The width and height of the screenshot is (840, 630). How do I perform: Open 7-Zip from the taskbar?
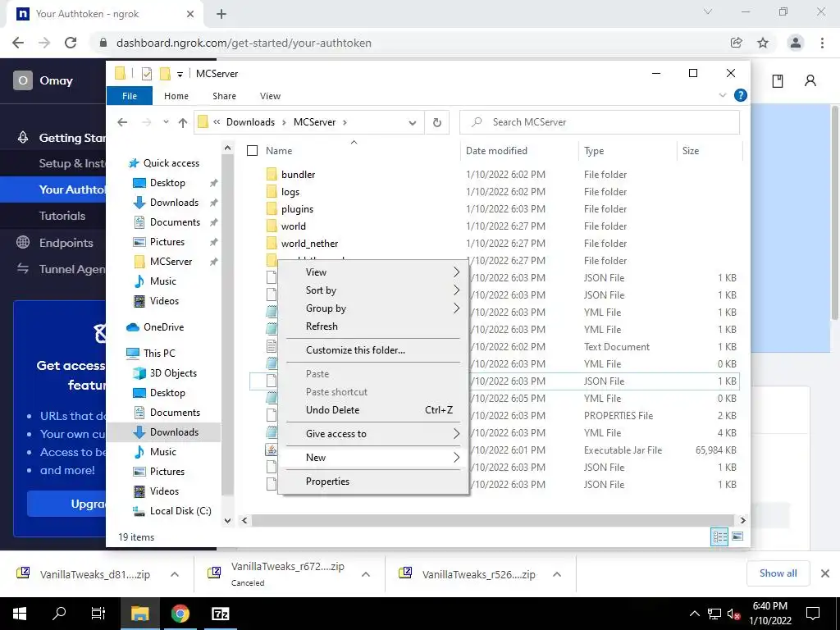pos(220,614)
